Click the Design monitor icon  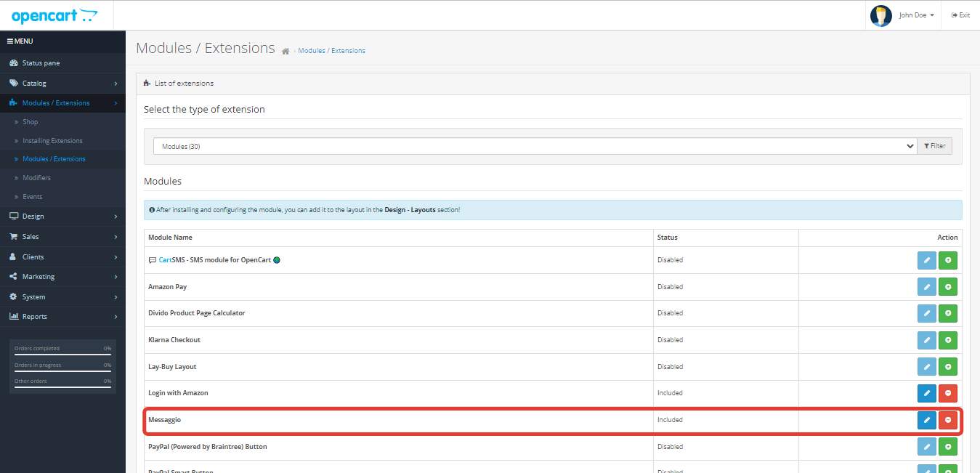pyautogui.click(x=14, y=217)
